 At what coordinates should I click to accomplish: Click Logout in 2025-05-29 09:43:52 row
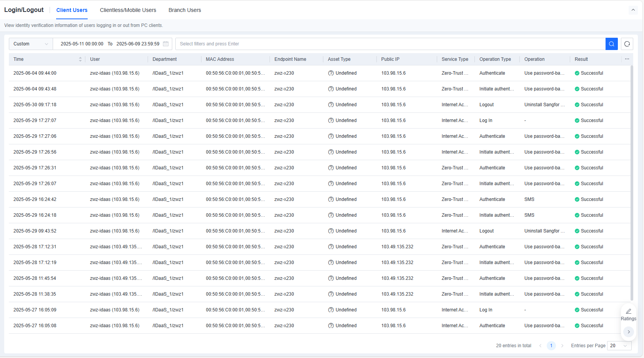[x=486, y=231]
